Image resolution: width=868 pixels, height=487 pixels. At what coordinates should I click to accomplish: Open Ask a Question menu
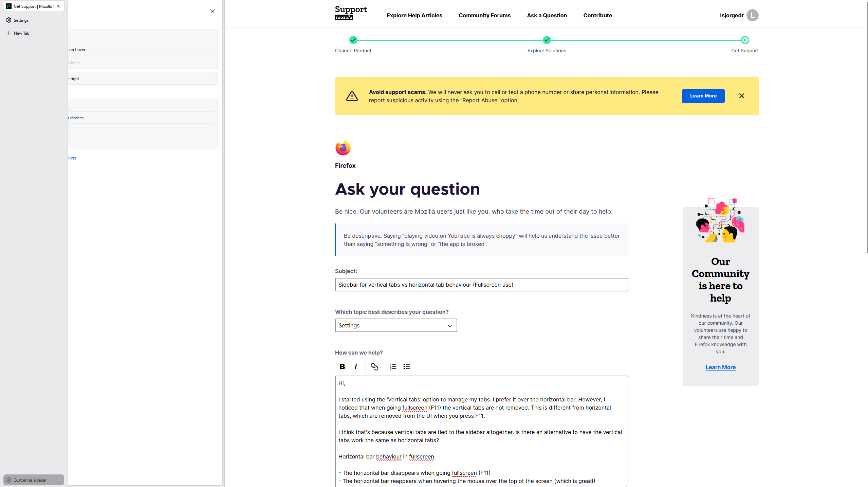coord(547,15)
